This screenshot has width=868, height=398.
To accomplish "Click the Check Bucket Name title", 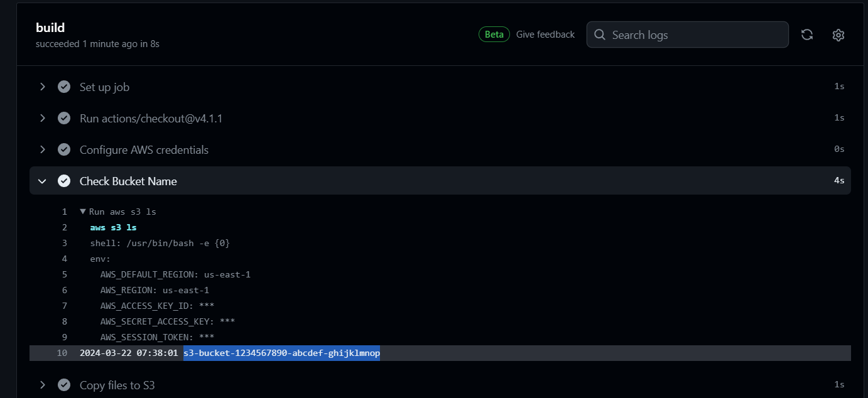I will tap(128, 181).
